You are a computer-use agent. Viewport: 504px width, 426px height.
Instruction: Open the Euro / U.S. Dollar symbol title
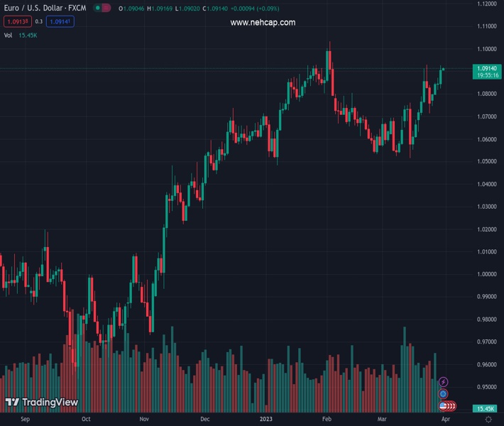point(44,9)
